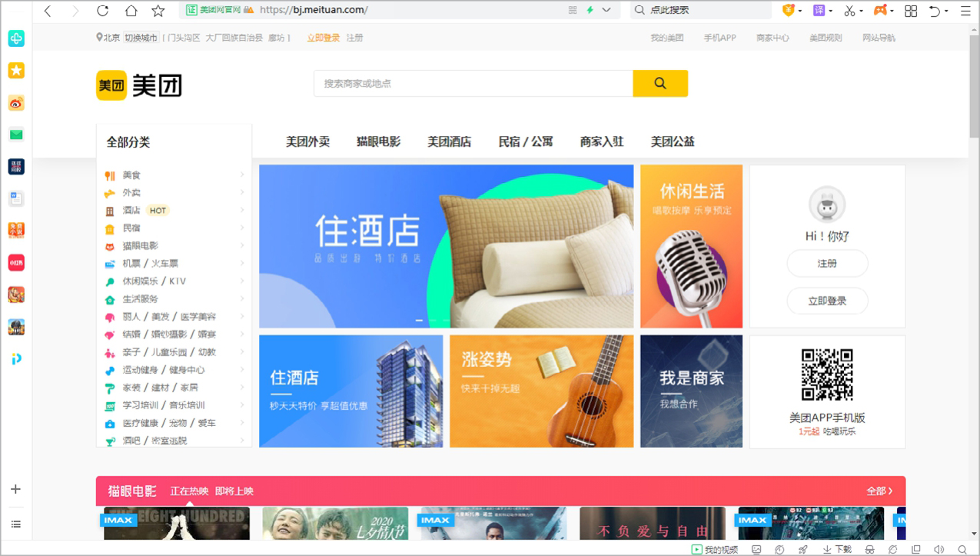980x556 pixels.
Task: Open the sidebar list icon at bottom
Action: click(15, 524)
